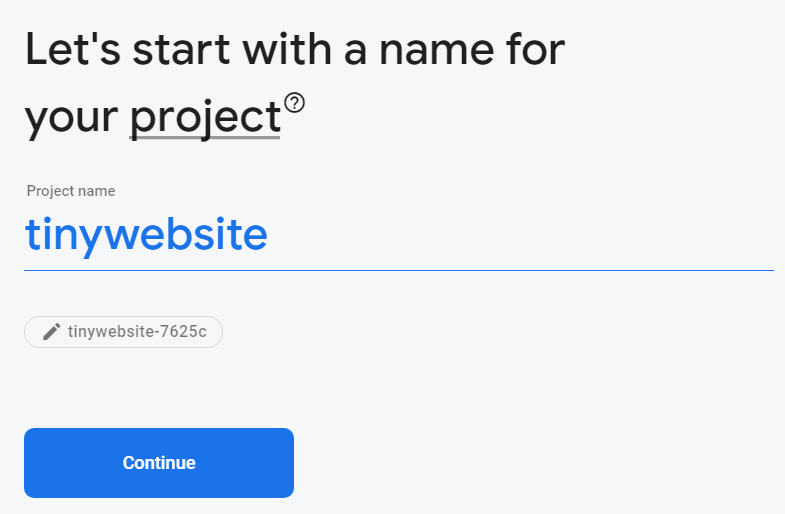
Task: Open the help question mark beside project
Action: point(294,103)
